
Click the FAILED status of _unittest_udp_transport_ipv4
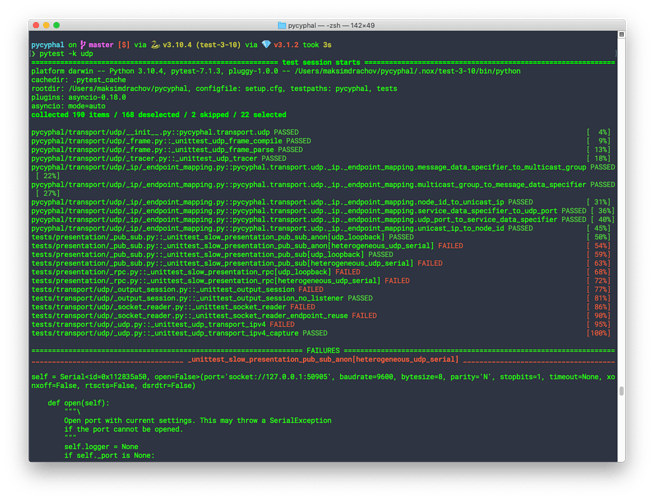click(x=282, y=324)
